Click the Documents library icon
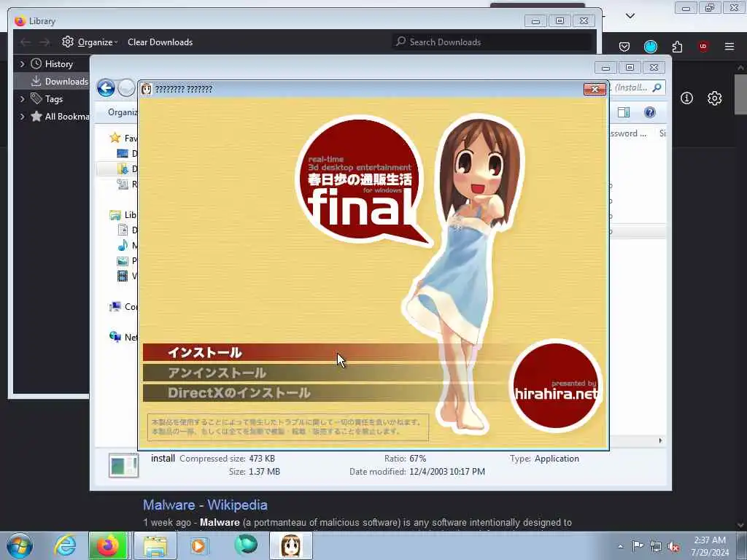The image size is (747, 560). coord(123,230)
